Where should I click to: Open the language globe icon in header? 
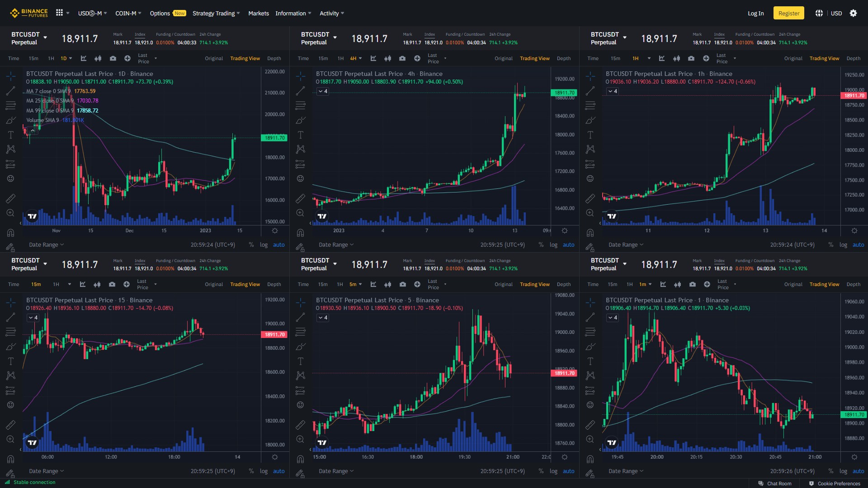pos(819,13)
